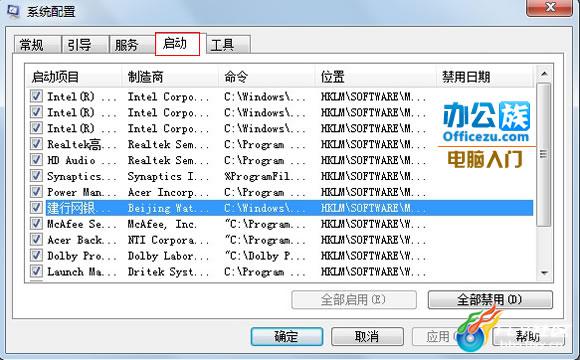Toggle the Dolby Pro... checkbox

click(x=36, y=255)
